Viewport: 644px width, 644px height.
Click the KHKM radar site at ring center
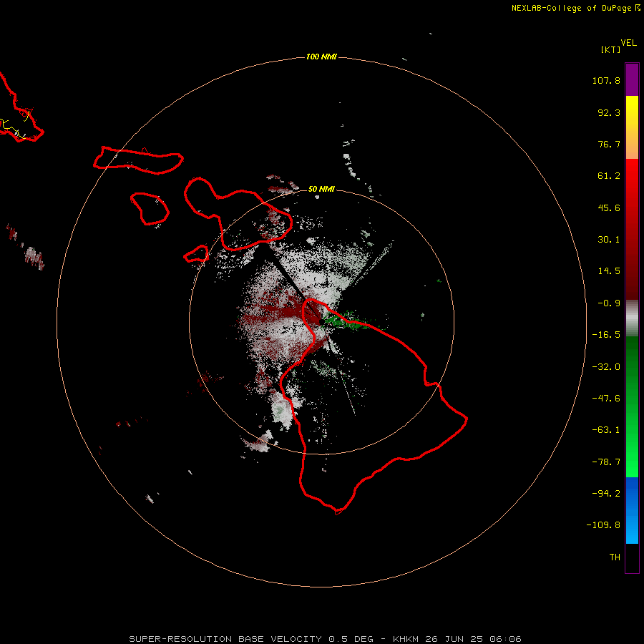point(321,322)
